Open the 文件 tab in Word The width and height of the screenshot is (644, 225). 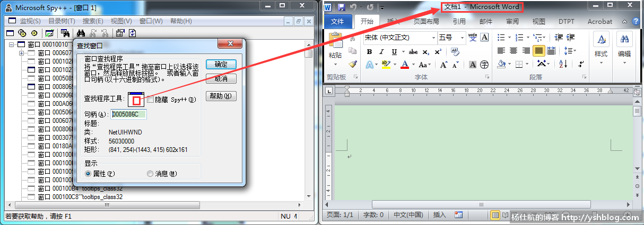337,22
